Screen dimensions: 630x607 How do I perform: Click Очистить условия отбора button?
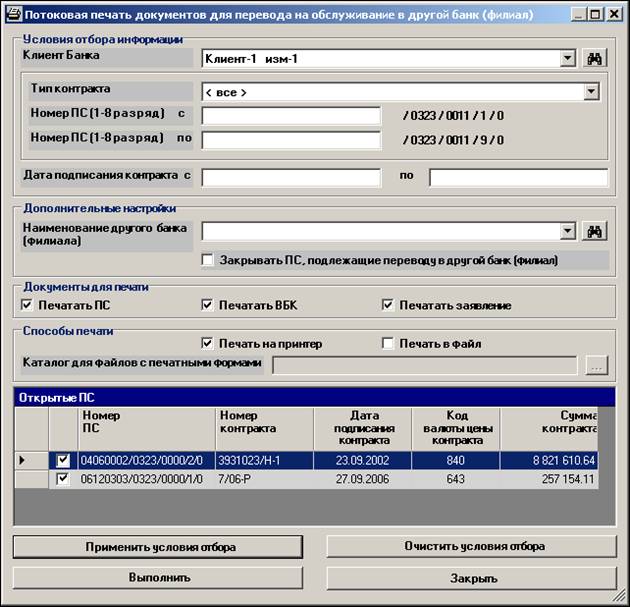pos(471,546)
